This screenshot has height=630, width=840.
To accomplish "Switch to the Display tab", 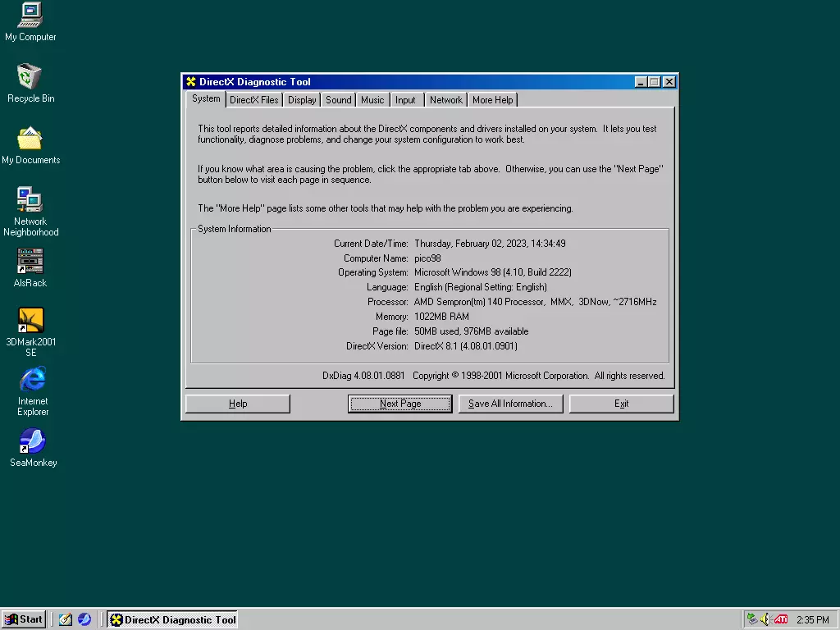I will (x=302, y=100).
